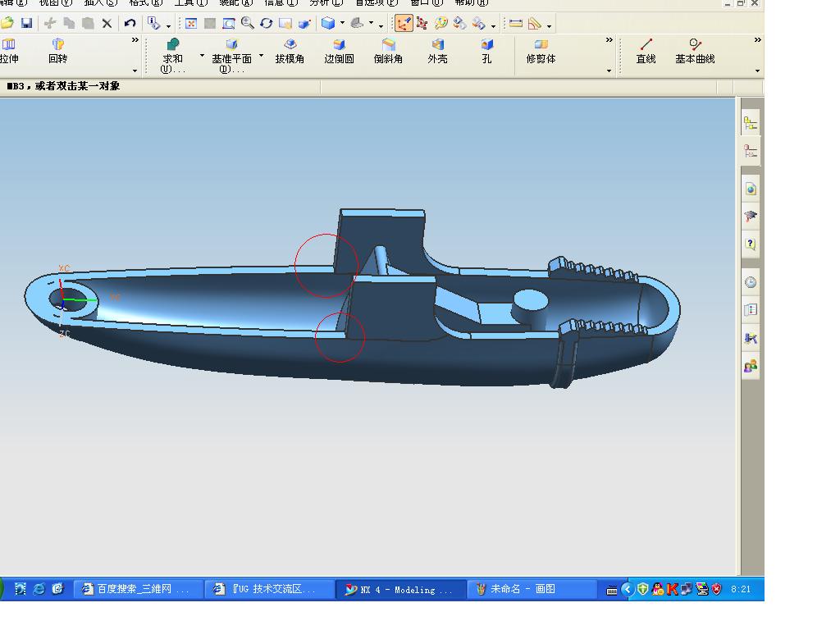Image resolution: width=840 pixels, height=630 pixels.
Task: Select the 基本曲线 basic curves tool
Action: click(695, 52)
